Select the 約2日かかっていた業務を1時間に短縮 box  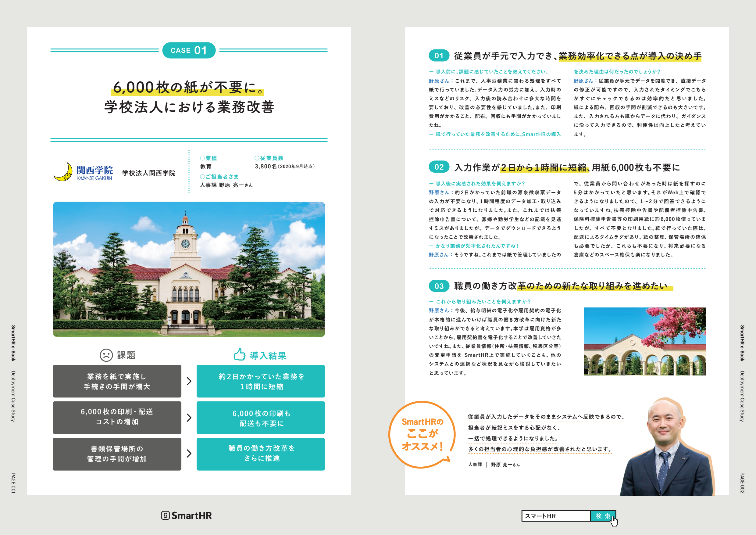pos(261,381)
